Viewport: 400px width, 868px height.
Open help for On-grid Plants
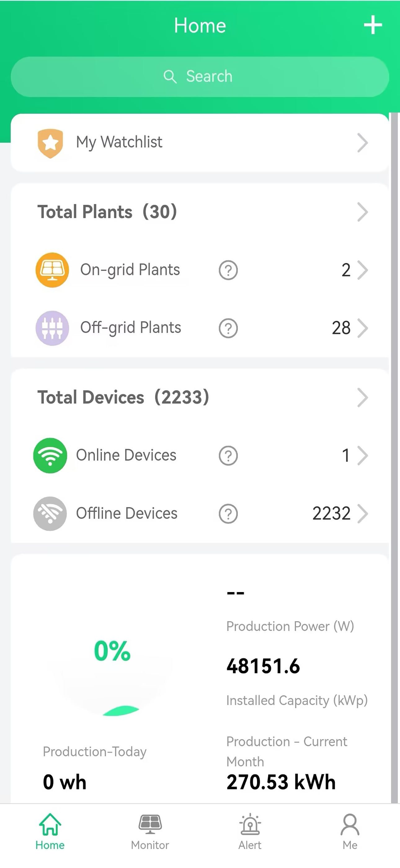click(x=228, y=270)
